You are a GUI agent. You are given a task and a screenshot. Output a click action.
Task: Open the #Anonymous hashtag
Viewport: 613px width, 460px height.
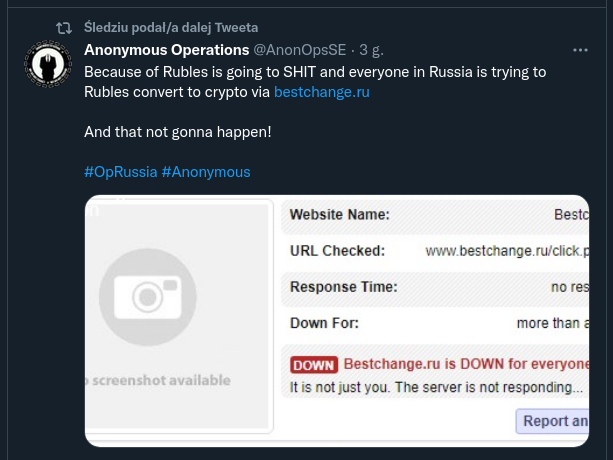coord(206,172)
